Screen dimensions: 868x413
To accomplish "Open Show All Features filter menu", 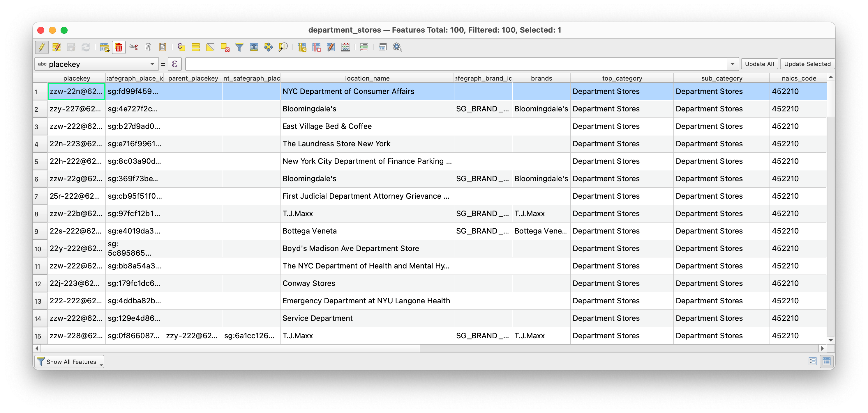I will [x=69, y=362].
